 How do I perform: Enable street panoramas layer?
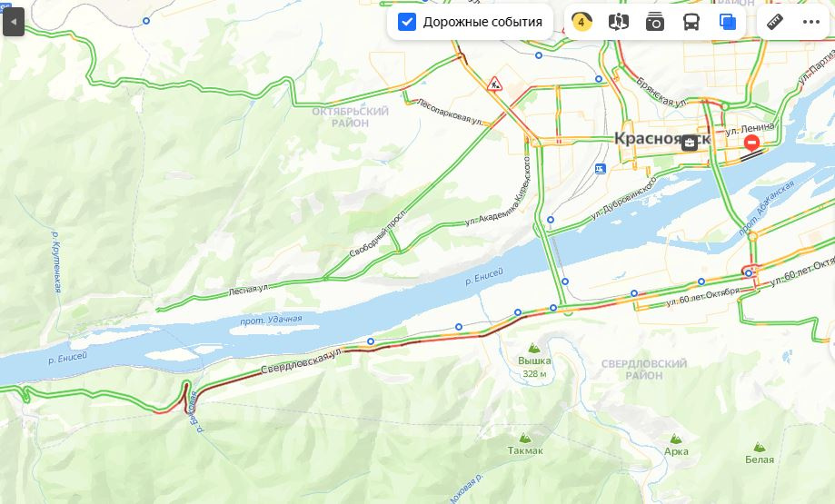[618, 22]
